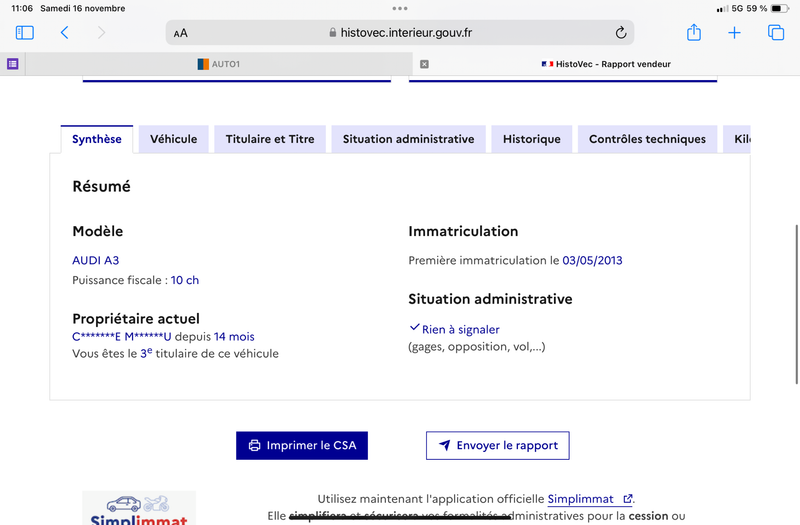Click the 10 ch fiscal power value
The image size is (800, 525).
185,280
